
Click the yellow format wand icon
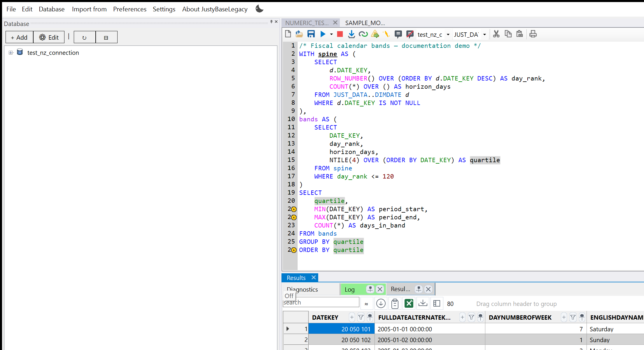click(386, 34)
